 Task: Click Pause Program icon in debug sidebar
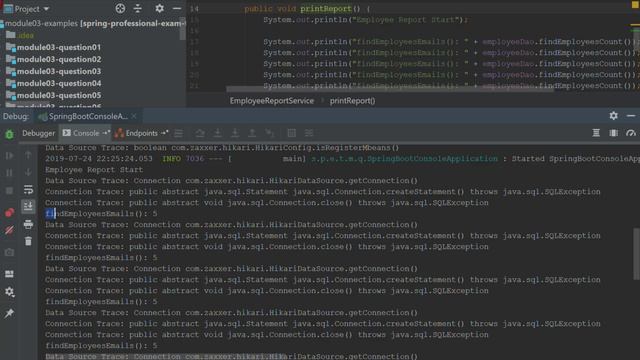pos(9,173)
